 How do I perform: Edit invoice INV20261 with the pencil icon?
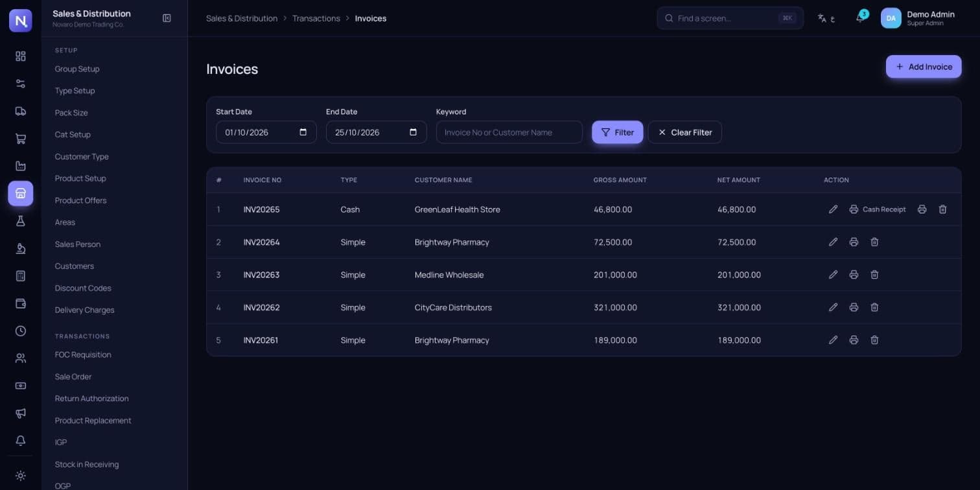point(834,340)
